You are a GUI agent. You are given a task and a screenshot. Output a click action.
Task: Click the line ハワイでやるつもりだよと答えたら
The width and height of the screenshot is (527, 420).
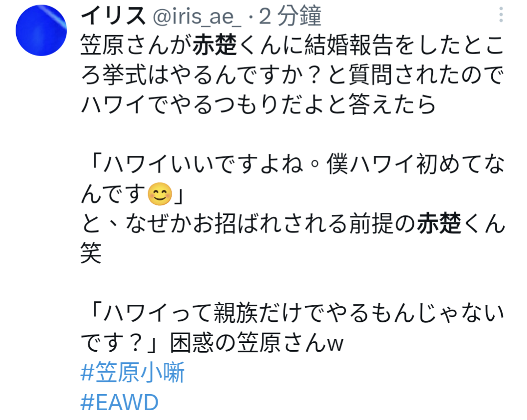tap(258, 105)
